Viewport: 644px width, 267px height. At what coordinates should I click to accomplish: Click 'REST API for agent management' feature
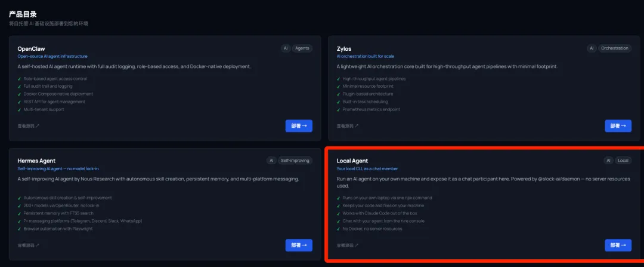pyautogui.click(x=54, y=102)
